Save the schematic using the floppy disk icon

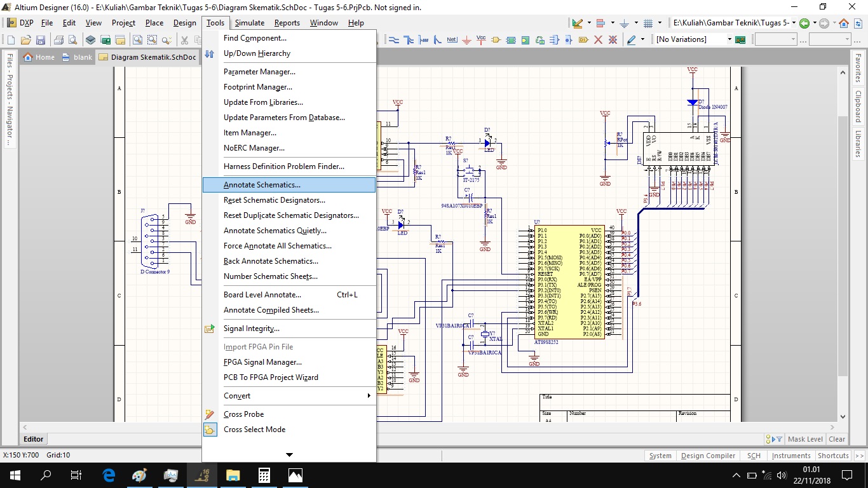41,39
